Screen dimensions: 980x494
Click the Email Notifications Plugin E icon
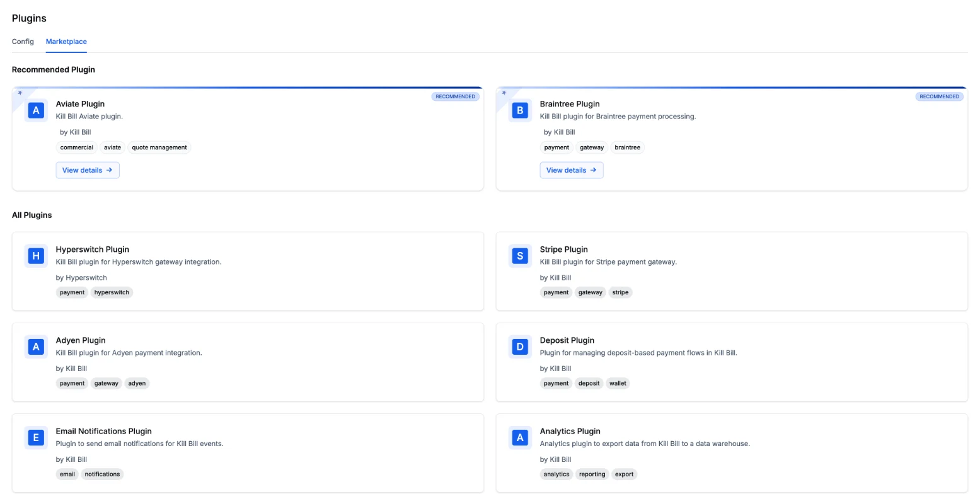coord(36,437)
